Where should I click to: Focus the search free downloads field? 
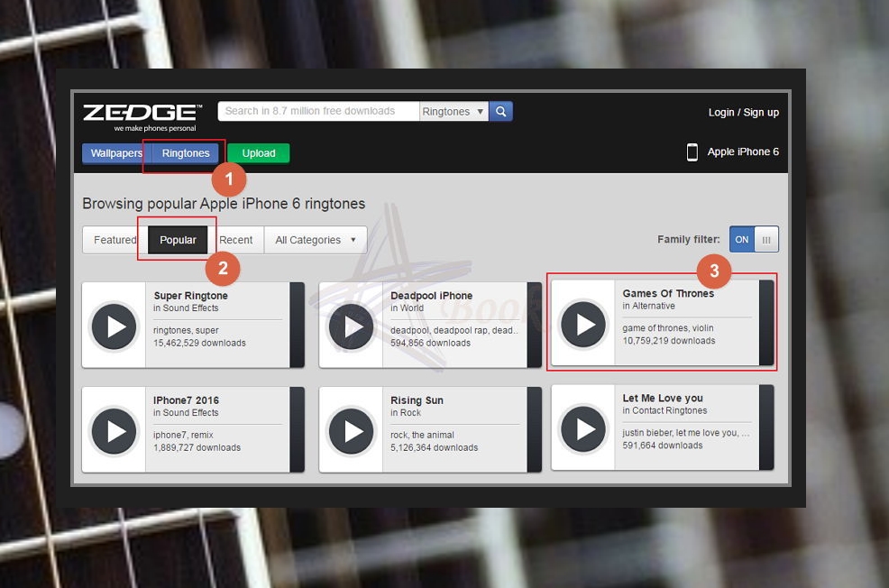click(318, 111)
